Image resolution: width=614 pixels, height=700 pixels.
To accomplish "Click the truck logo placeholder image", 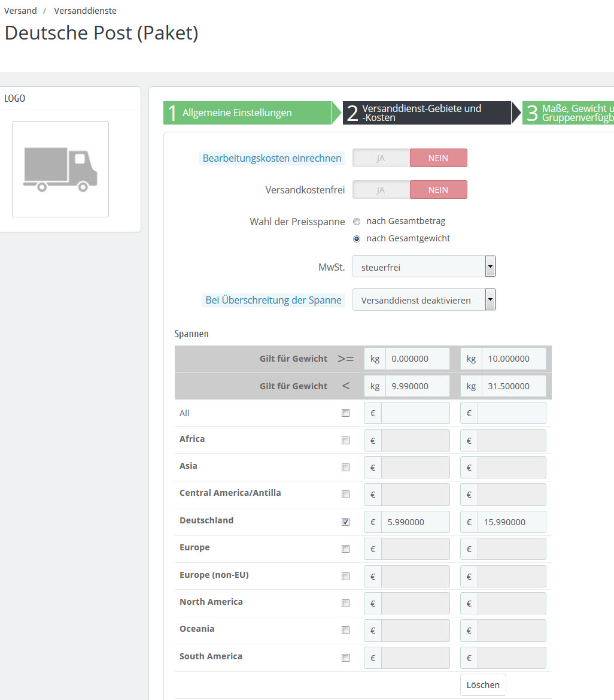I will pyautogui.click(x=60, y=169).
